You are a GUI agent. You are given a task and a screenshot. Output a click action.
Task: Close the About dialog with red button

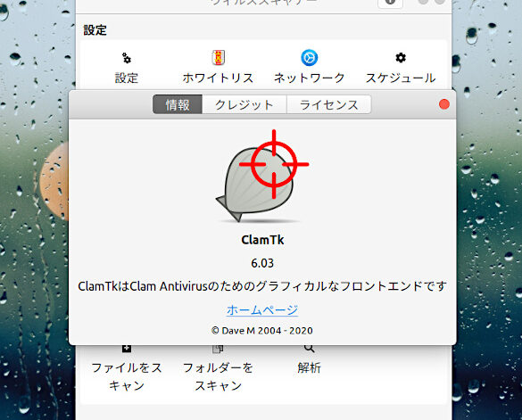(444, 104)
